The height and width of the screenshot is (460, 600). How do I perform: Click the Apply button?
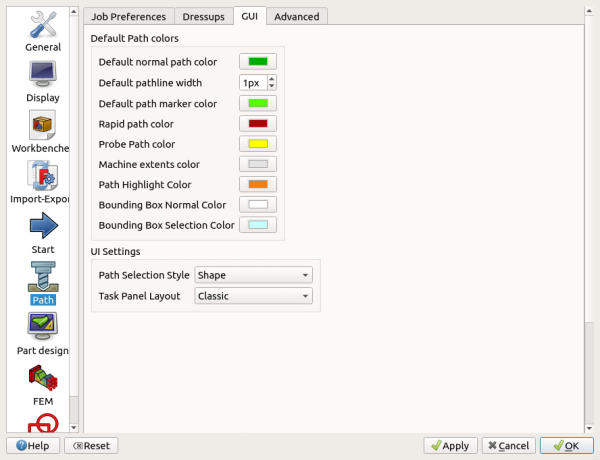pos(450,445)
